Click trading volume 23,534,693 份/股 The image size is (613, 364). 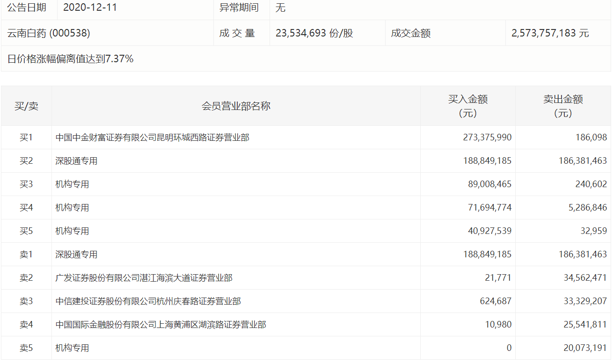coord(314,33)
